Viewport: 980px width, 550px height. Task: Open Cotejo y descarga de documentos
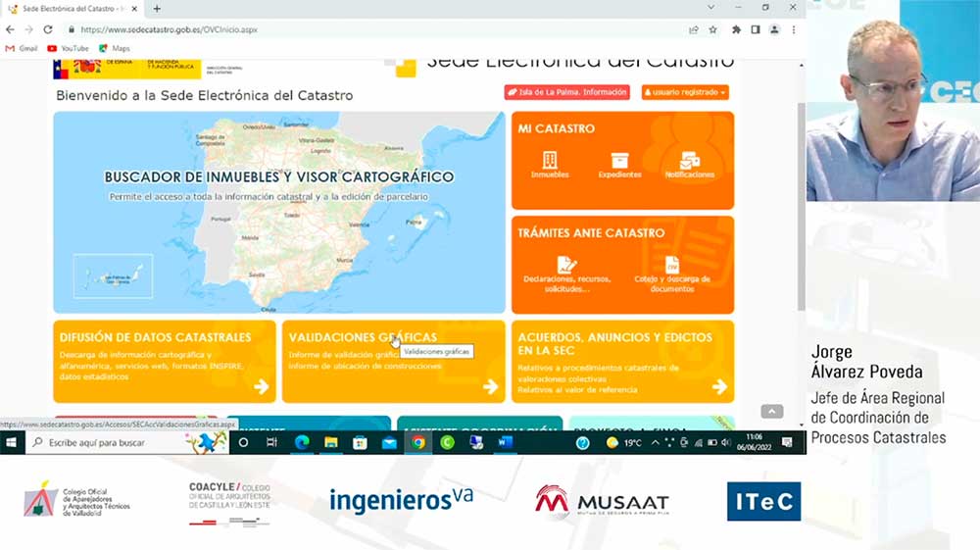[671, 271]
